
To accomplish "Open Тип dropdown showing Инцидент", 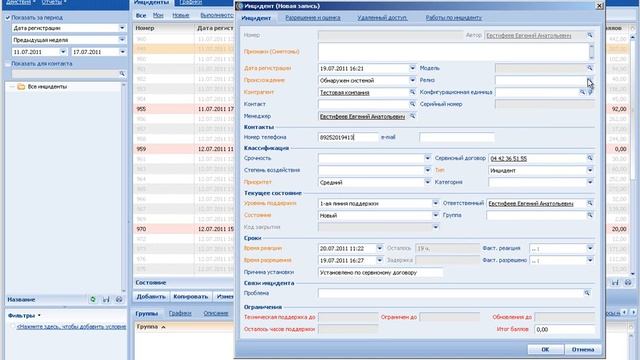I will (590, 170).
